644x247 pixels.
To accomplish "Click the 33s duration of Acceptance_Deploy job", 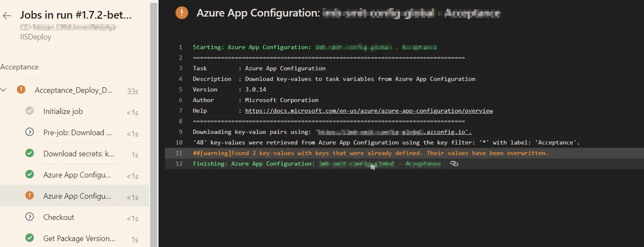I will pos(132,91).
